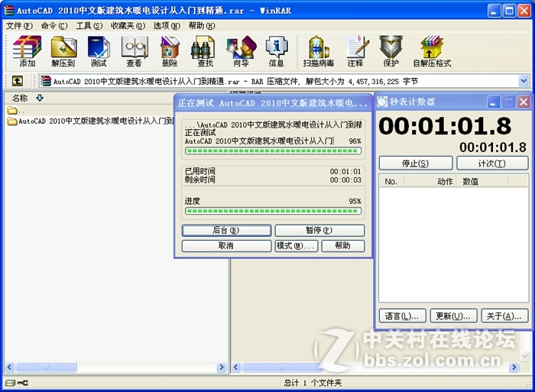The height and width of the screenshot is (392, 535).
Task: Click left pane scroll right arrow
Action: (222, 367)
